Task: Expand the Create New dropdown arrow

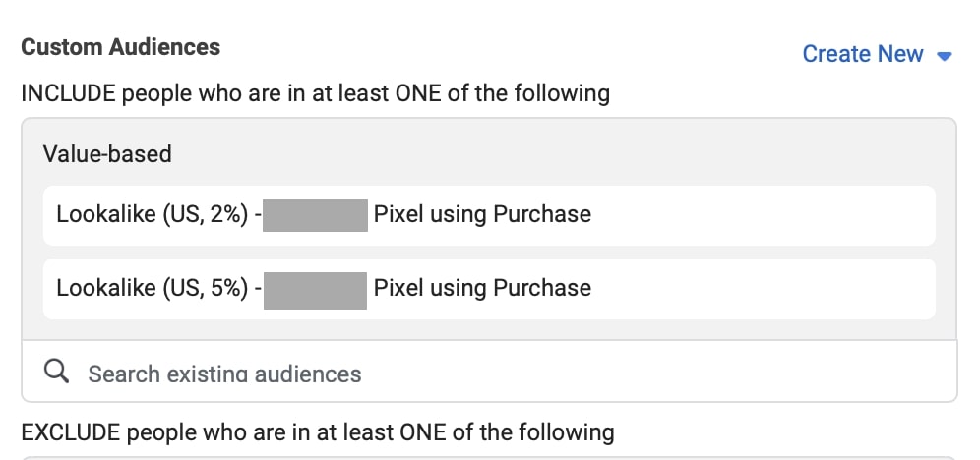Action: click(945, 56)
